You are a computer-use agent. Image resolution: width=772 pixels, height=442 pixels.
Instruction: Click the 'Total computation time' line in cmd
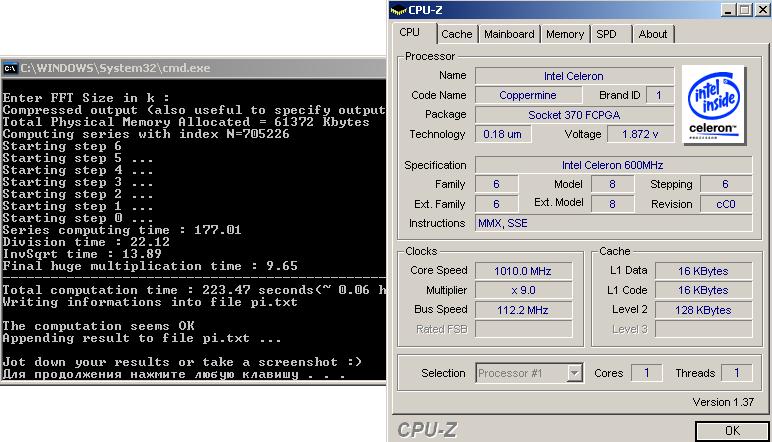click(194, 290)
